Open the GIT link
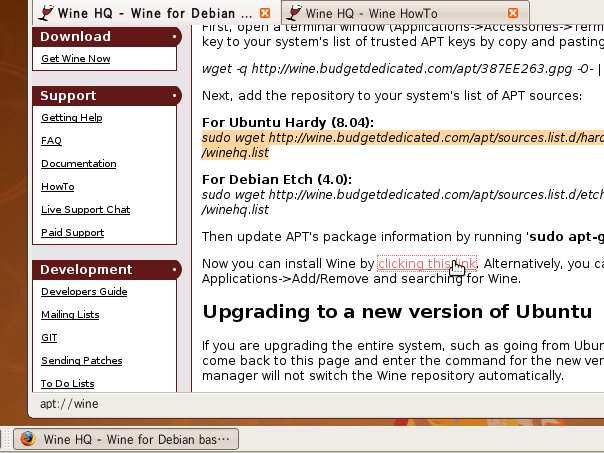The image size is (604, 453). [49, 338]
